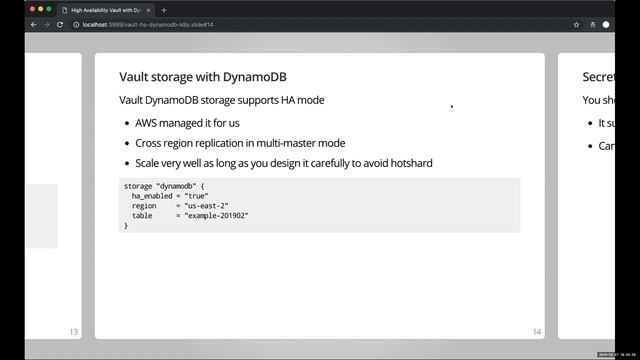View site information icon beside localhost
The image size is (640, 360).
pos(76,24)
